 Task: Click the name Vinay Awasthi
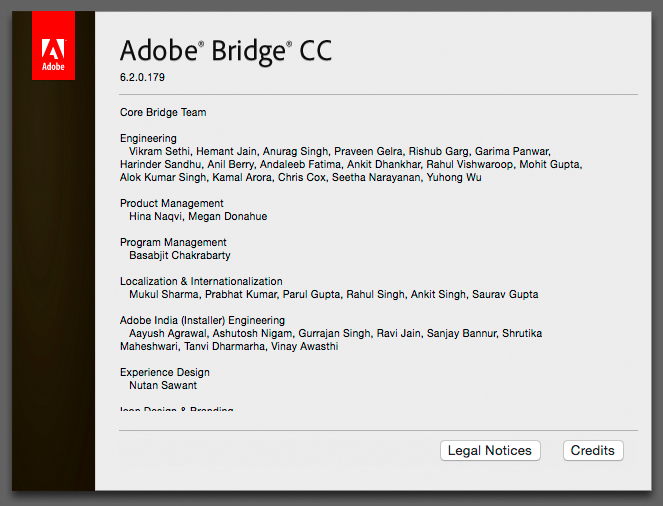(x=304, y=347)
